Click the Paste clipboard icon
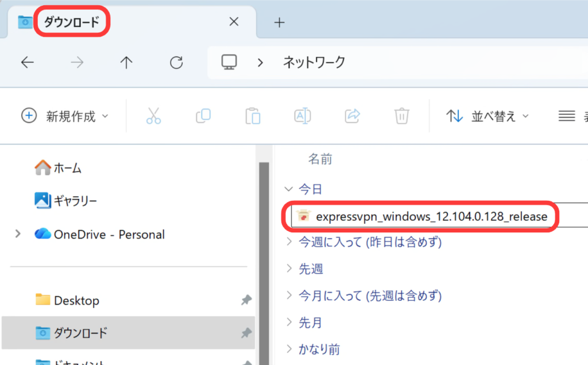 [x=253, y=116]
